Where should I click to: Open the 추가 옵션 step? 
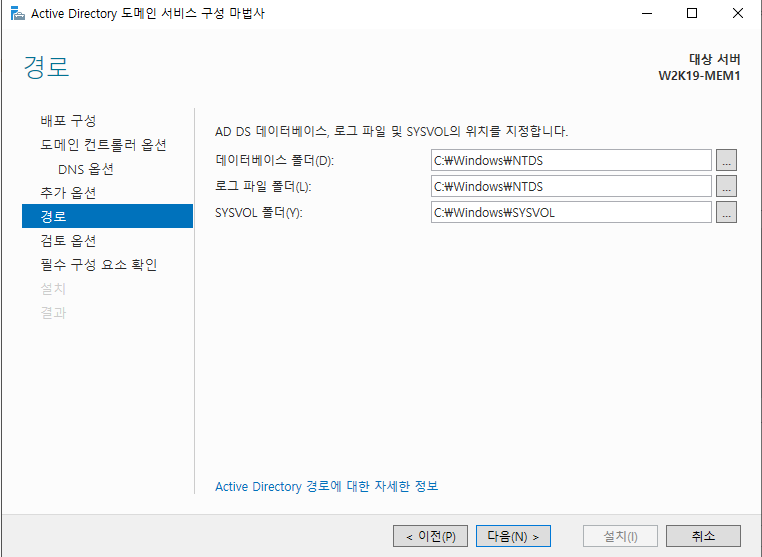pos(69,193)
